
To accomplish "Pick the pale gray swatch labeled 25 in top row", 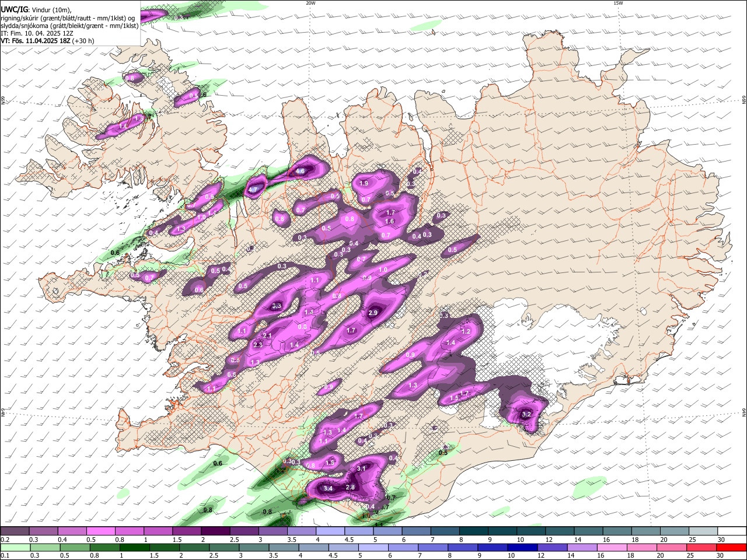I will tap(703, 531).
